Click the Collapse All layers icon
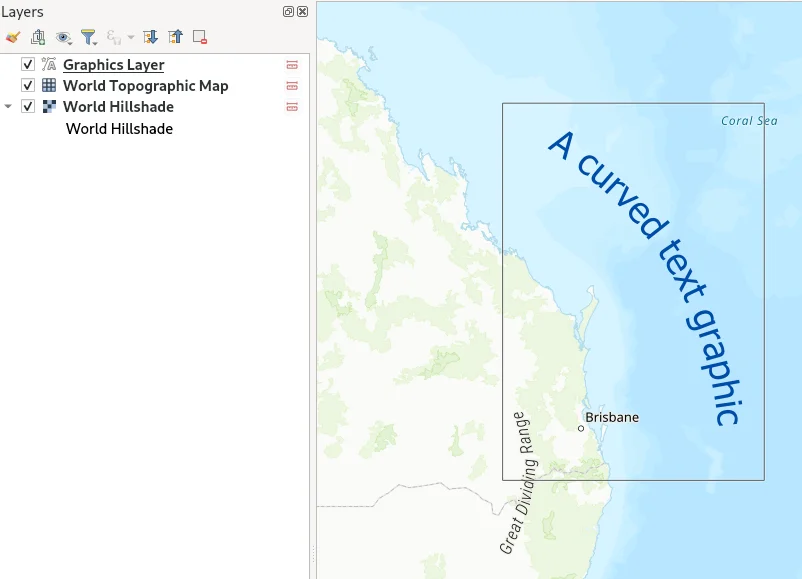Image resolution: width=802 pixels, height=579 pixels. [175, 37]
